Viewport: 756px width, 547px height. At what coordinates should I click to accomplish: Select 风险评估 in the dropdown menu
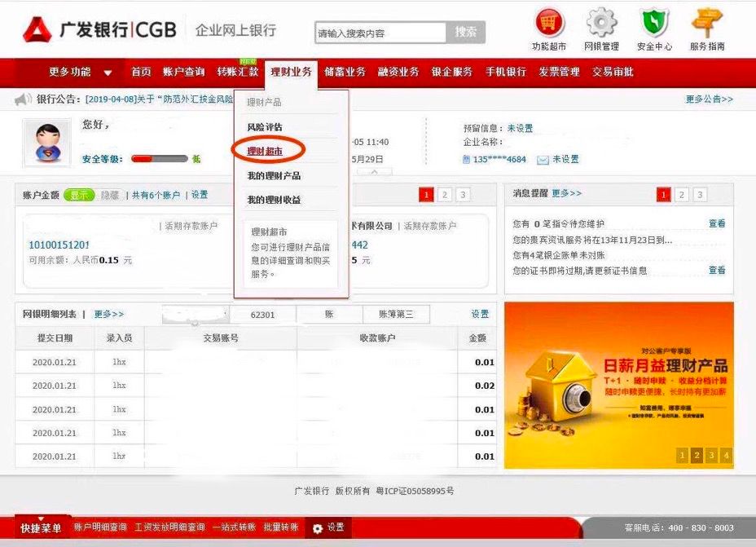(265, 127)
